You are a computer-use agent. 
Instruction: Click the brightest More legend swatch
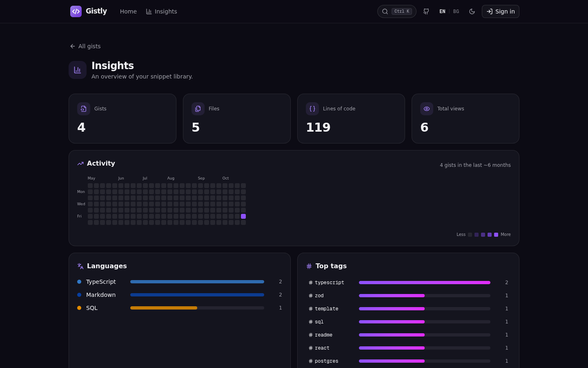pos(496,235)
